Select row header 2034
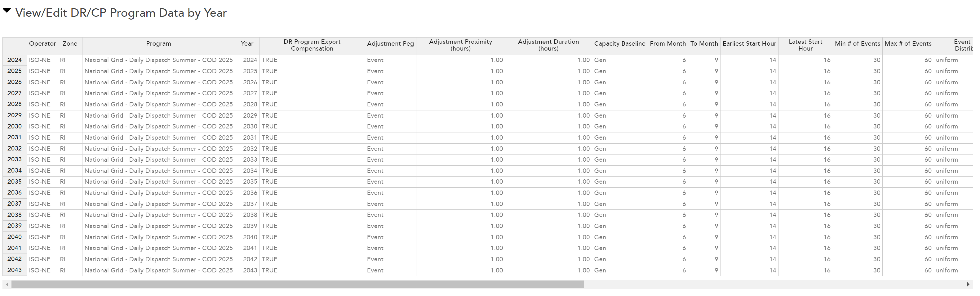Image resolution: width=980 pixels, height=296 pixels. (14, 171)
